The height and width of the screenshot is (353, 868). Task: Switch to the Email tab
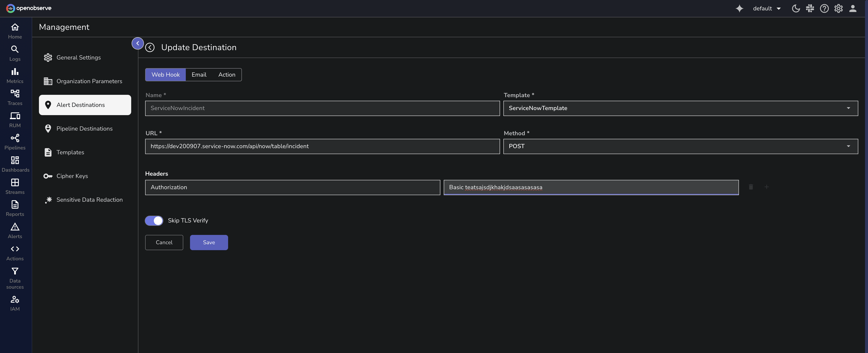tap(199, 74)
